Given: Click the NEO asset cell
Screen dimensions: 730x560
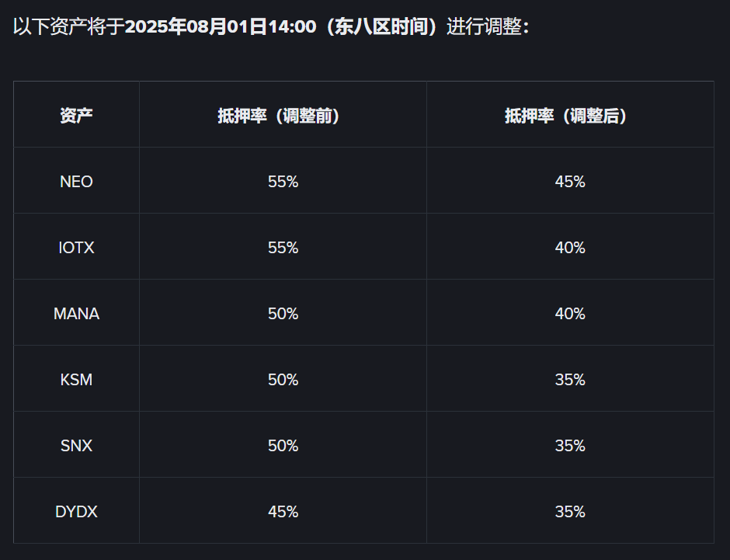Looking at the screenshot, I should pos(76,181).
